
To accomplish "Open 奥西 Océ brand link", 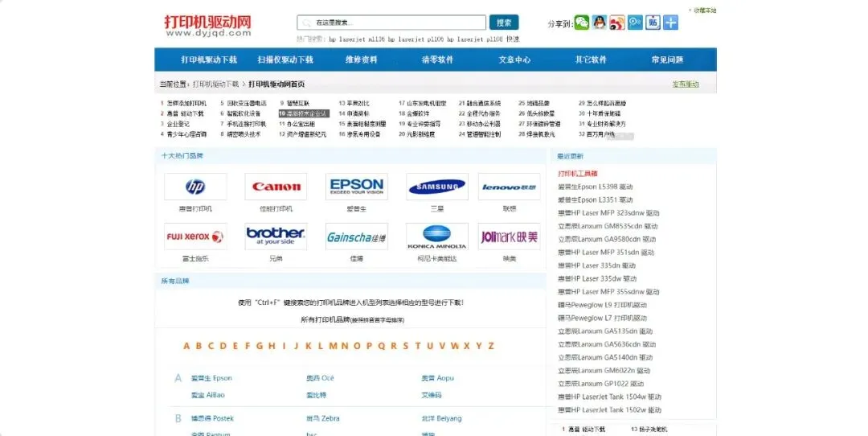I will 320,378.
